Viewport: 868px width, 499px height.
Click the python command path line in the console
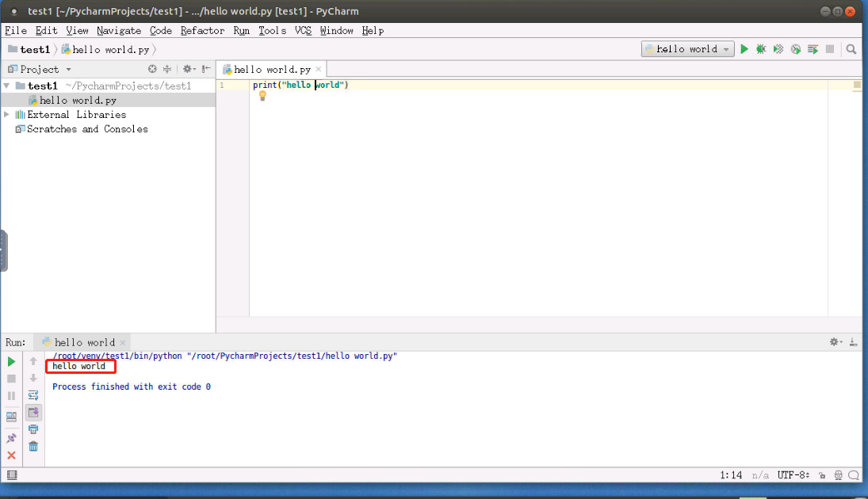(225, 356)
